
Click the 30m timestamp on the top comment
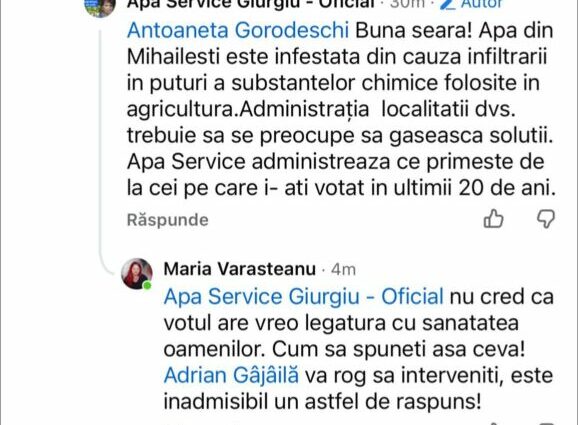pos(407,4)
